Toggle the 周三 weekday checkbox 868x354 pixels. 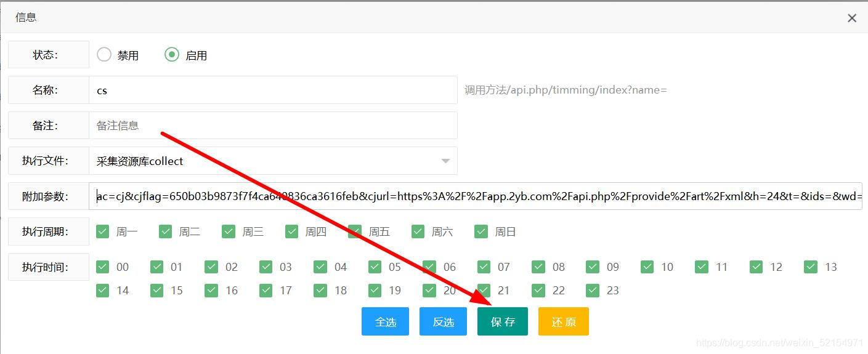pyautogui.click(x=229, y=231)
